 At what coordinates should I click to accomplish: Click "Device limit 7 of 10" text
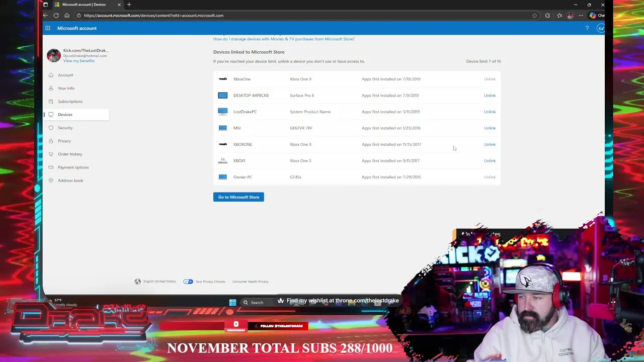tap(484, 61)
